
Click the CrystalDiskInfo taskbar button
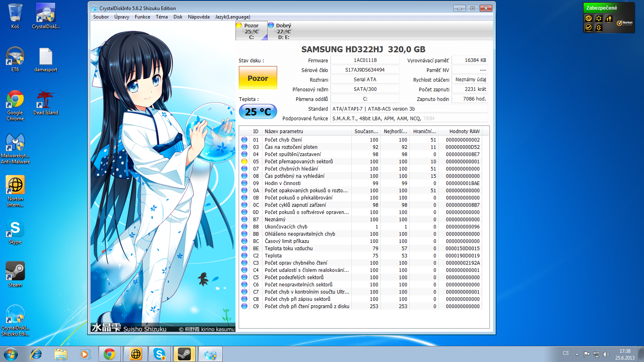pyautogui.click(x=210, y=354)
